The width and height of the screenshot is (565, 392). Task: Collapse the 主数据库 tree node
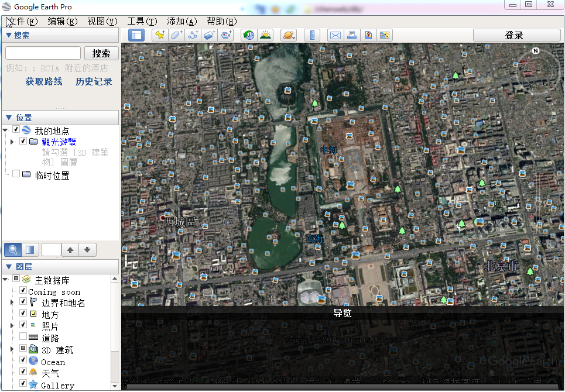(5, 279)
